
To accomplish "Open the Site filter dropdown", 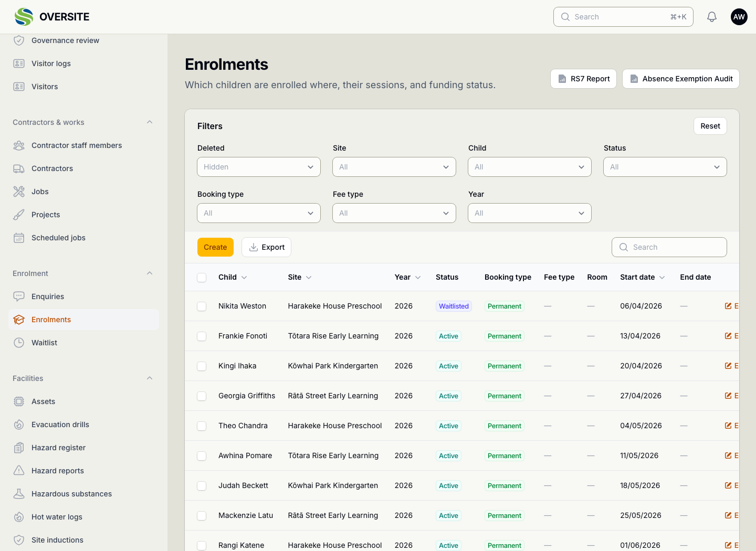I will [394, 167].
